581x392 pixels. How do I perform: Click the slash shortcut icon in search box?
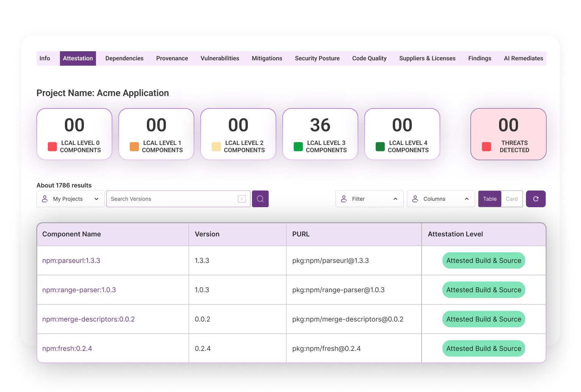(x=242, y=199)
